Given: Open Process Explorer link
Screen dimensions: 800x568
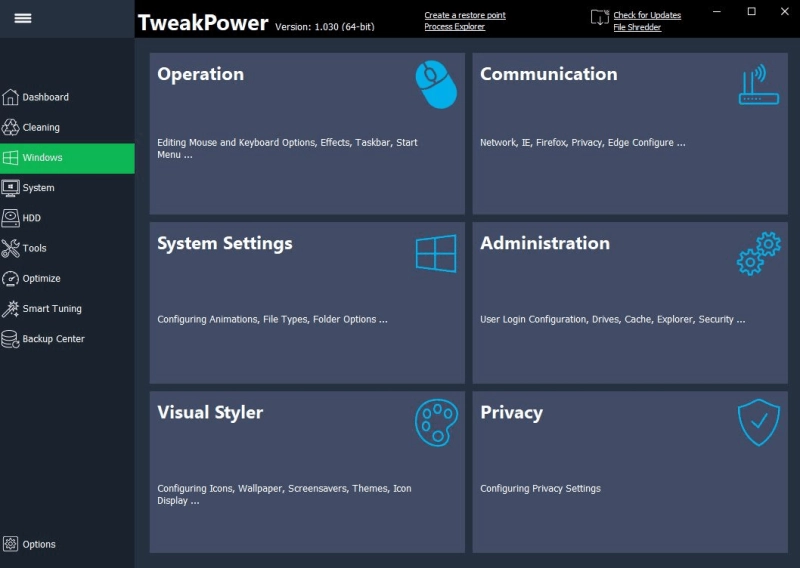Looking at the screenshot, I should pyautogui.click(x=454, y=27).
